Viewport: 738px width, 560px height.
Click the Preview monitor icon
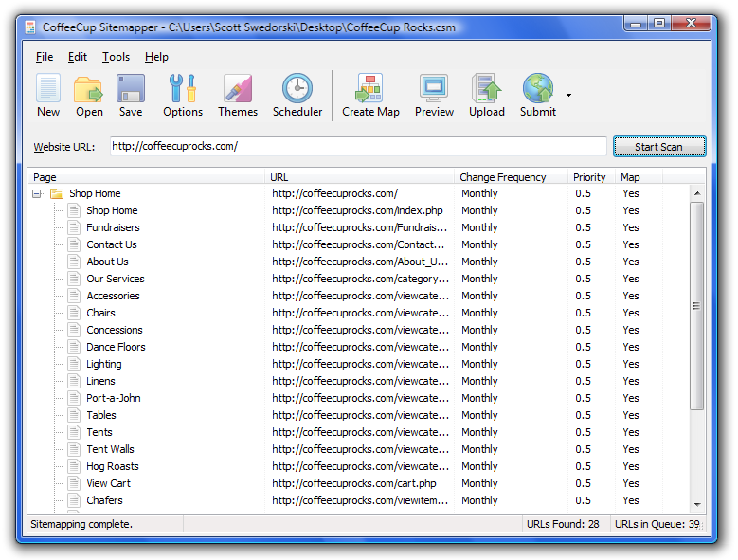click(434, 88)
